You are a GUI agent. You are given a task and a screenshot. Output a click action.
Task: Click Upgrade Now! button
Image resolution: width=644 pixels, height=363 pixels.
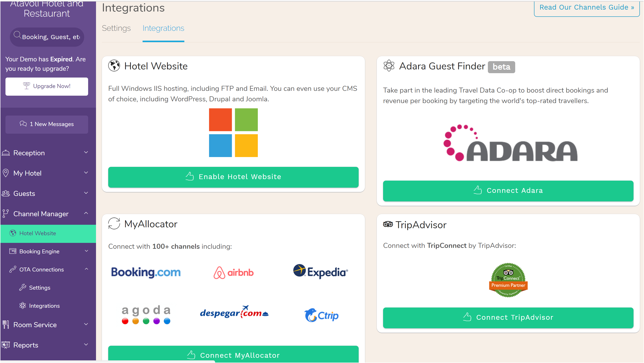tap(47, 86)
